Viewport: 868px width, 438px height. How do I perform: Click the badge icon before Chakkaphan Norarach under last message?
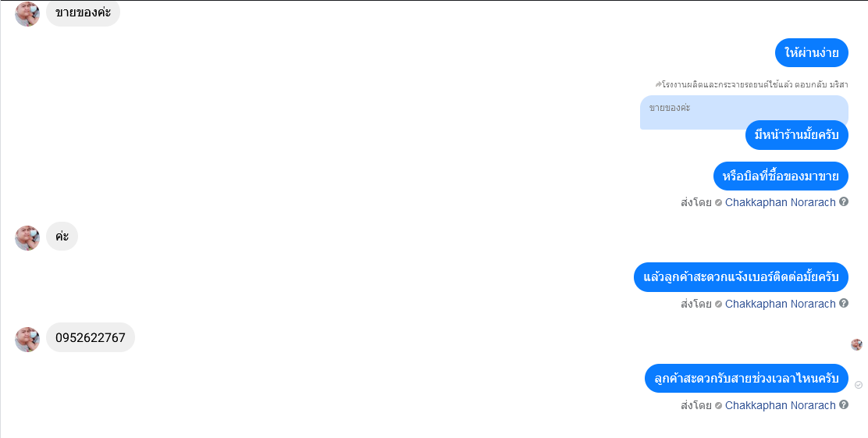(x=719, y=405)
